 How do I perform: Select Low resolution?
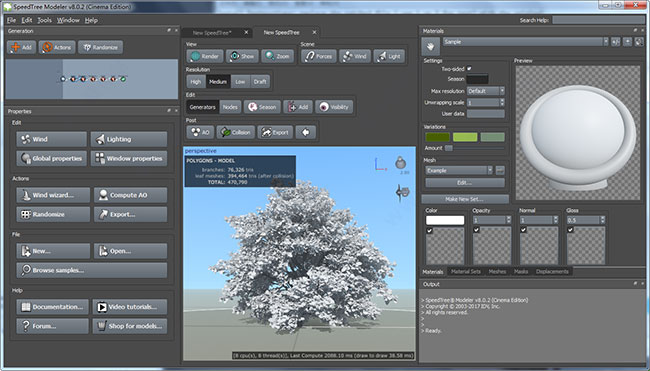(x=240, y=82)
